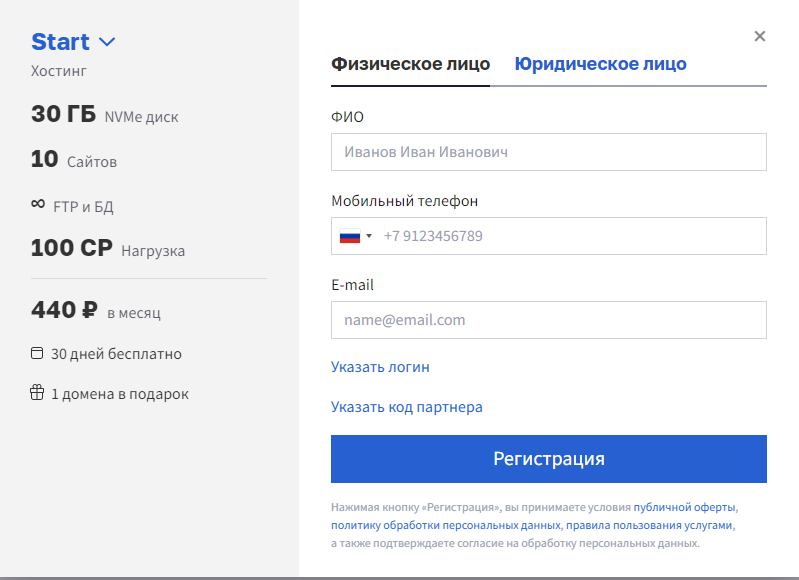Open the Указать логин link
This screenshot has height=580, width=799.
click(380, 367)
